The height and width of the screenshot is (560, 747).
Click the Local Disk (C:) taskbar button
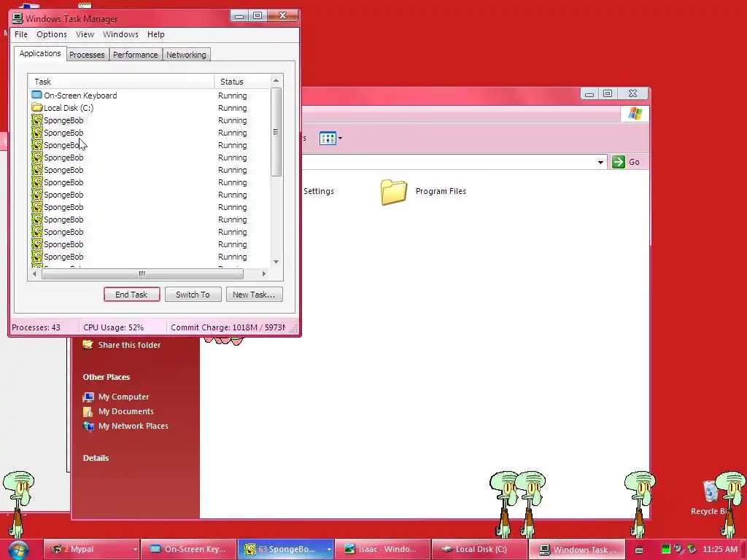pyautogui.click(x=480, y=549)
